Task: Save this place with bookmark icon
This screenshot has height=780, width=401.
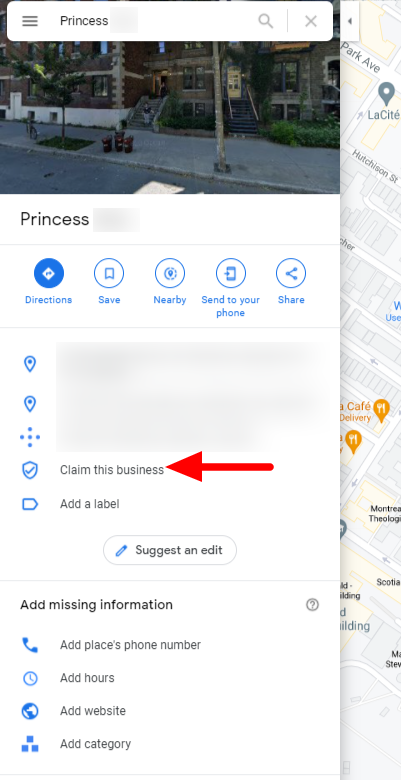Action: click(109, 273)
